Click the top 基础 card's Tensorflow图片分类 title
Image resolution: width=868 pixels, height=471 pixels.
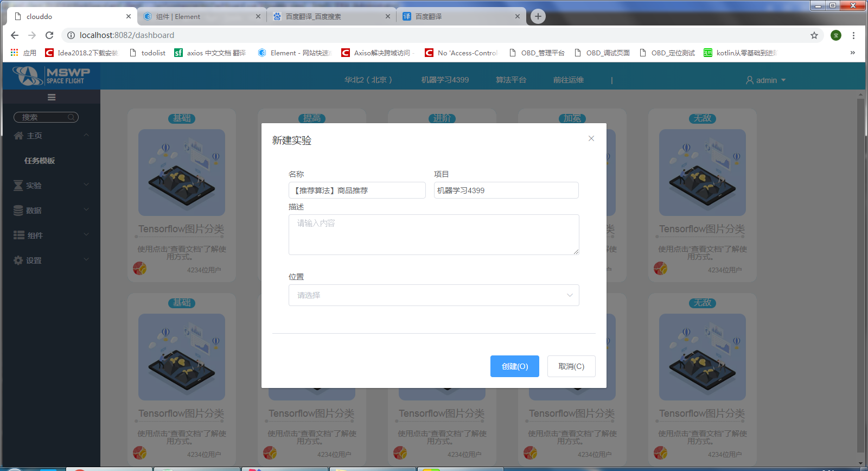pyautogui.click(x=181, y=229)
